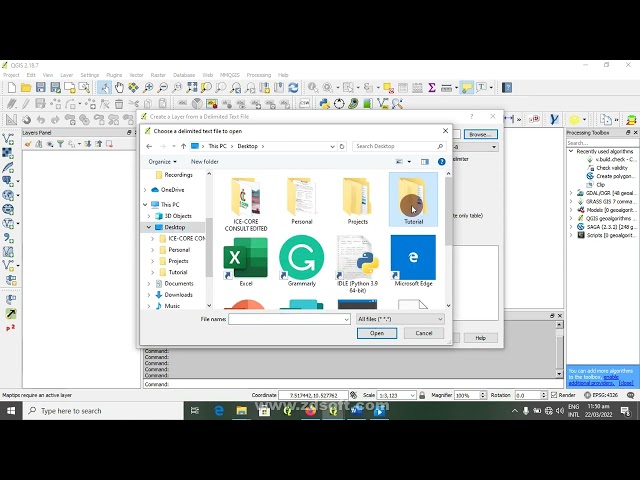Image resolution: width=640 pixels, height=480 pixels.
Task: Open the Python Console icon
Action: (x=324, y=104)
